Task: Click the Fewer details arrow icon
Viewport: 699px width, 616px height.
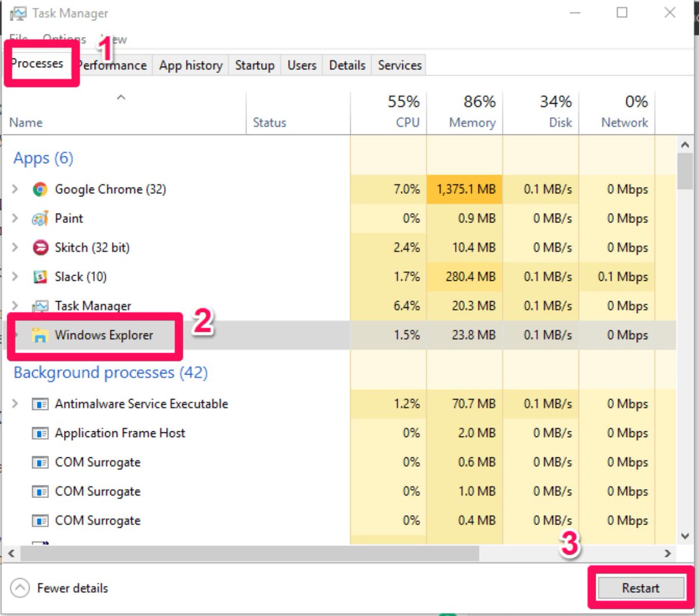Action: 20,588
